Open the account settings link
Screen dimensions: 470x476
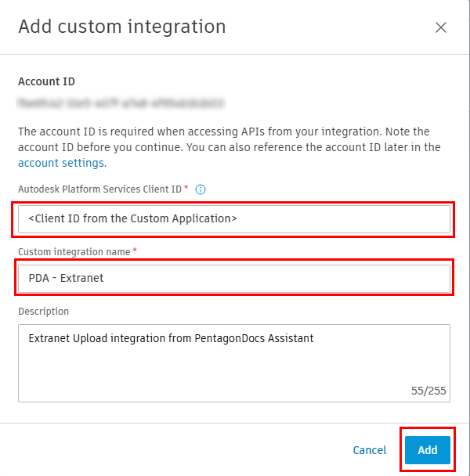tap(62, 163)
